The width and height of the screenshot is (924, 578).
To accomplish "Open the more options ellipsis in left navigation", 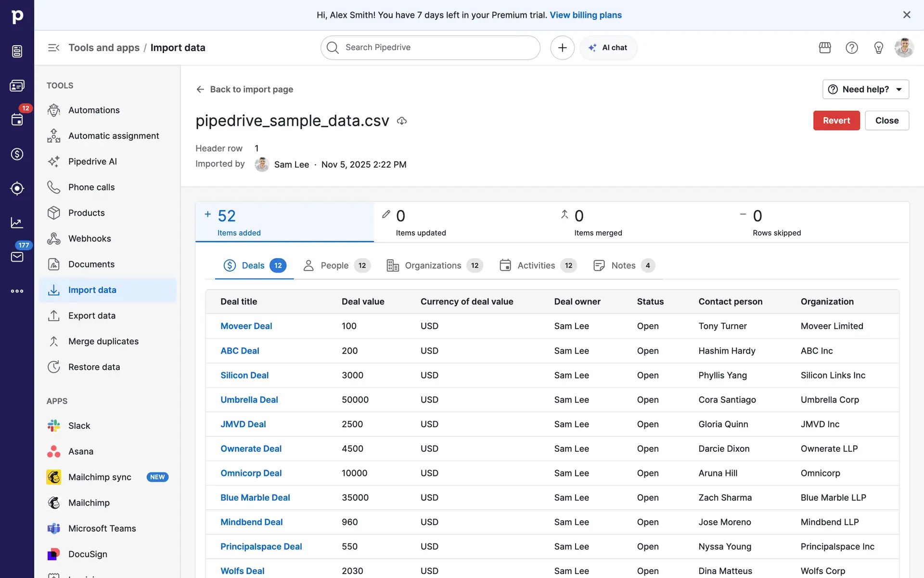I will pyautogui.click(x=17, y=291).
